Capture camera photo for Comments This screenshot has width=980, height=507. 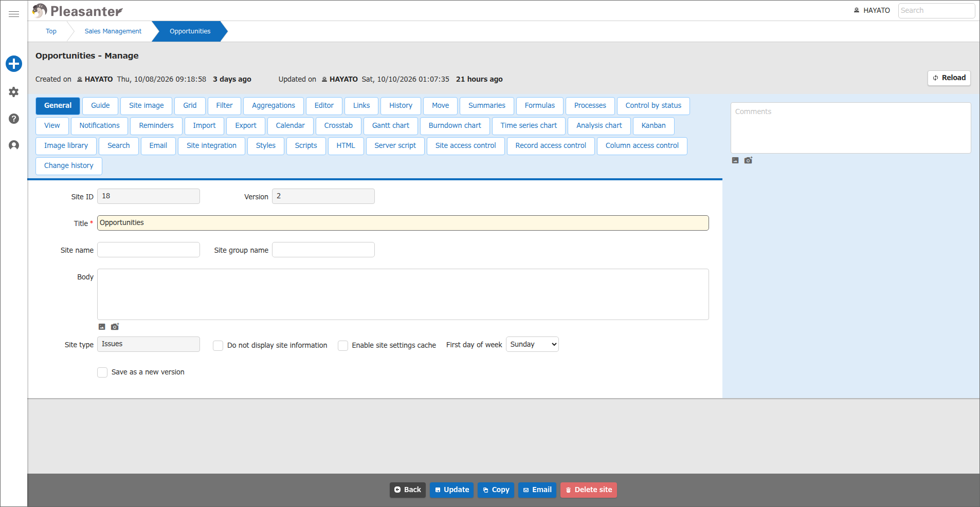pos(748,160)
